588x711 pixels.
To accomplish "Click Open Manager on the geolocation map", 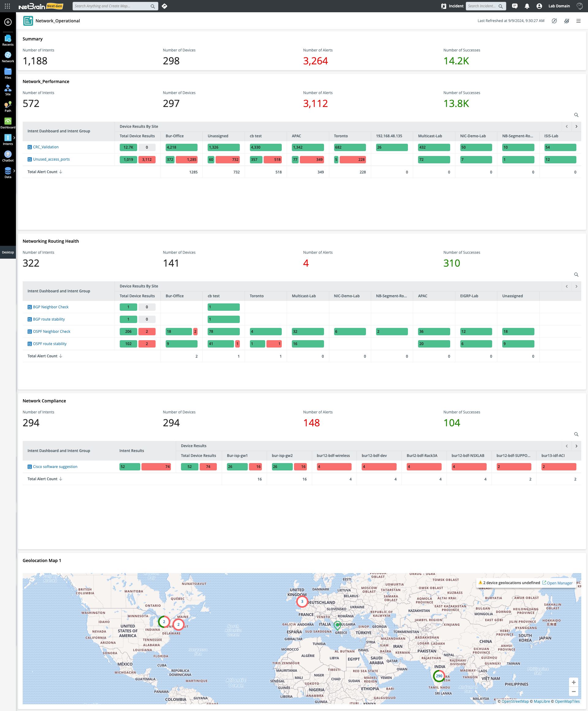I will pyautogui.click(x=560, y=583).
